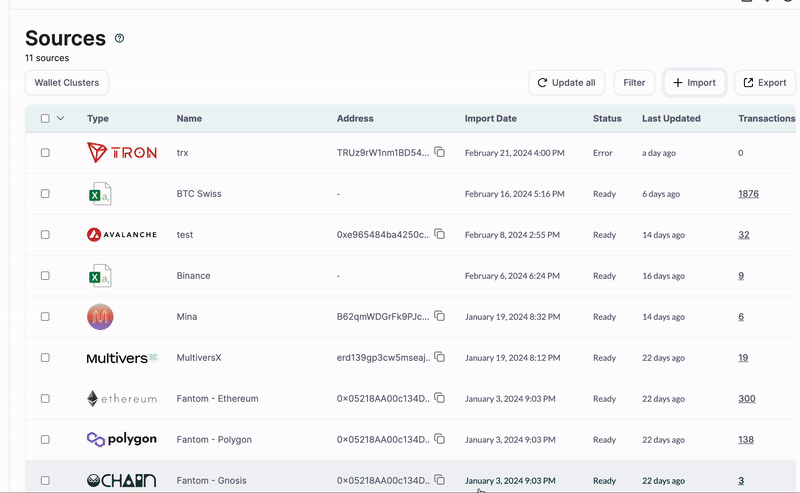Sort by the Import Date column header
The width and height of the screenshot is (800, 493).
click(x=491, y=118)
